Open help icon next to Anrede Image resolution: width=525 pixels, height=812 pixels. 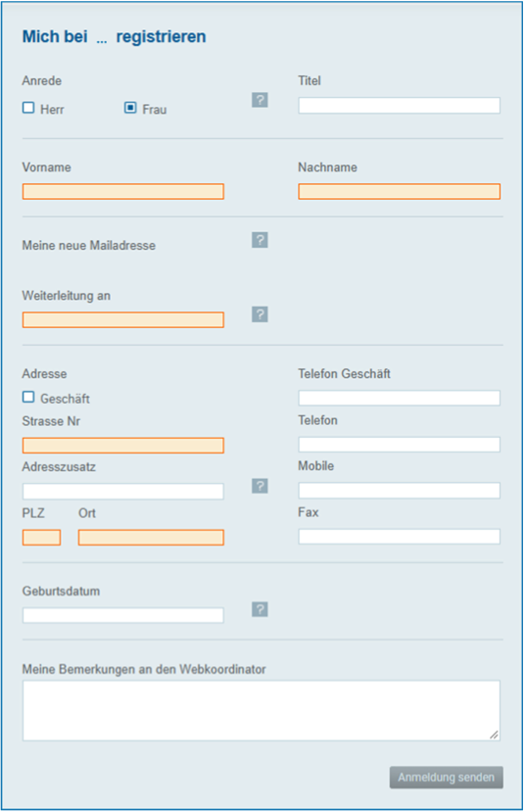[260, 100]
